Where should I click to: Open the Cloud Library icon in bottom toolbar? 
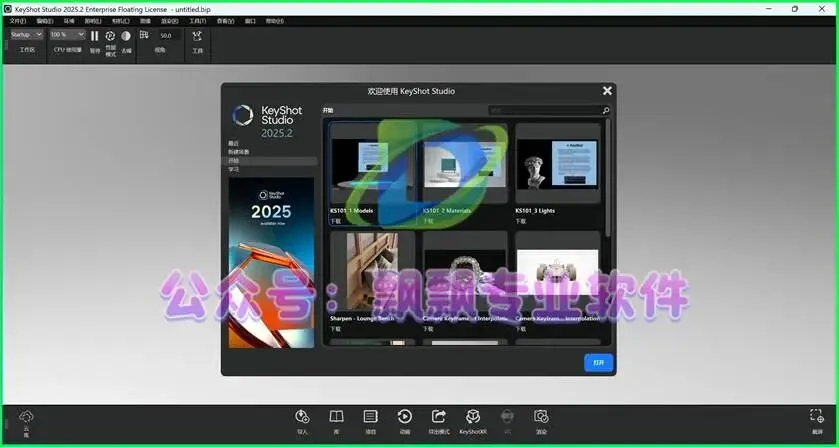click(26, 417)
